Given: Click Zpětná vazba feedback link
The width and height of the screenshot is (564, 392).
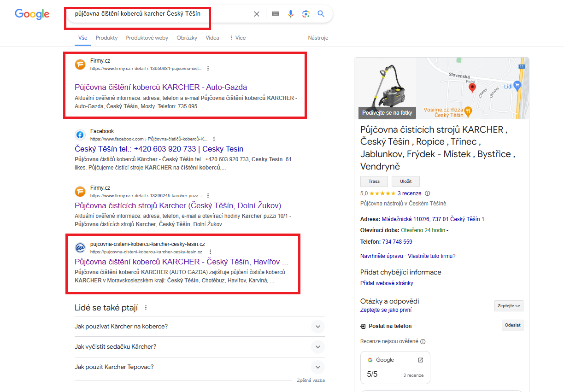Looking at the screenshot, I should [x=311, y=380].
